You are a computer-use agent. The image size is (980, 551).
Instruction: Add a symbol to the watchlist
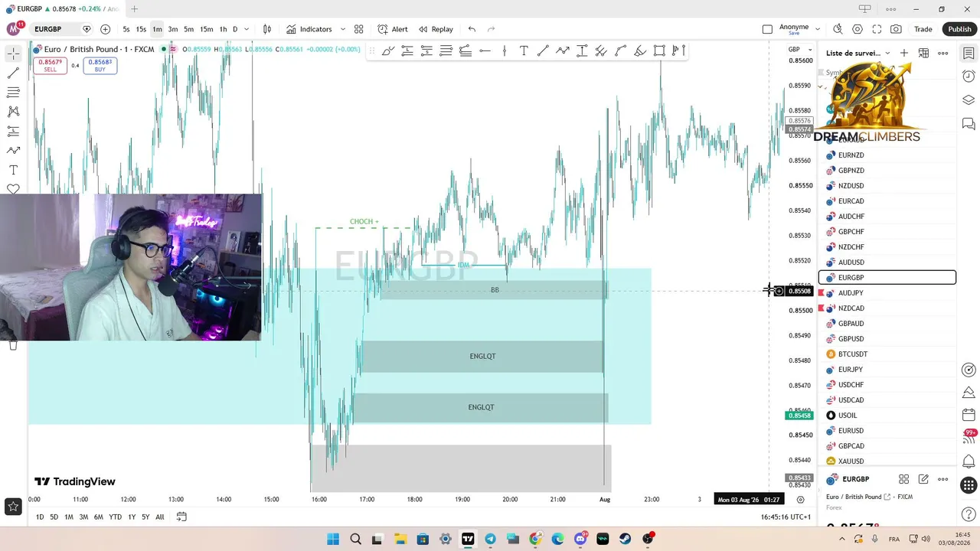tap(904, 53)
